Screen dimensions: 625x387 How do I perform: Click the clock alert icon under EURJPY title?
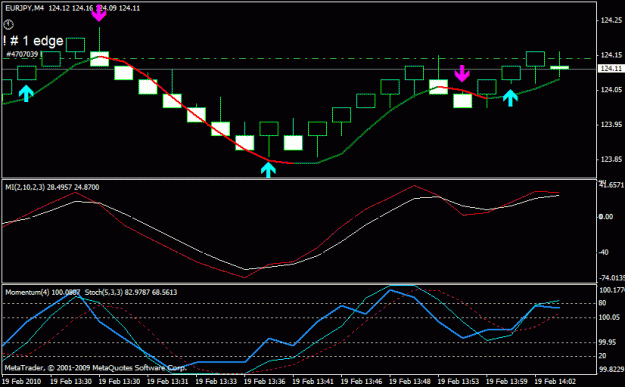(8, 25)
